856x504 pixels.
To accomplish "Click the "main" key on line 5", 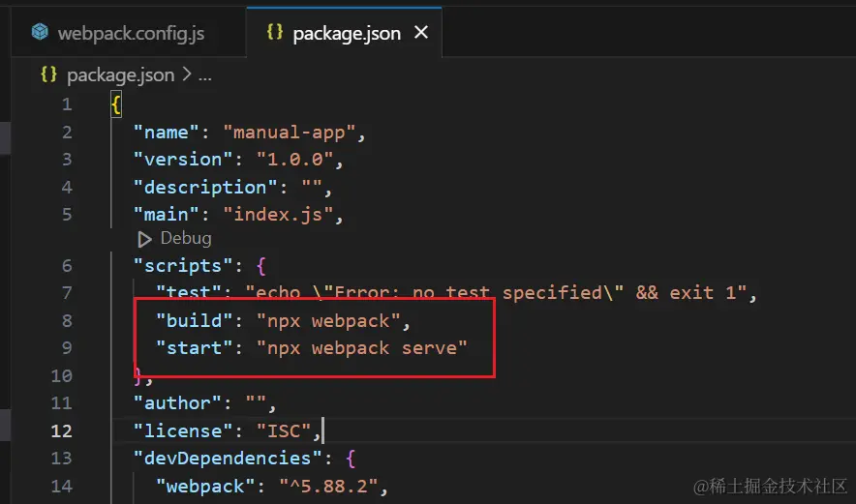I will [x=167, y=215].
